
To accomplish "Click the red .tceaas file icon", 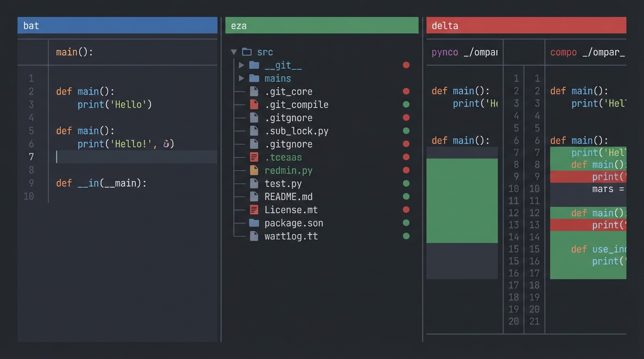I will [x=254, y=157].
